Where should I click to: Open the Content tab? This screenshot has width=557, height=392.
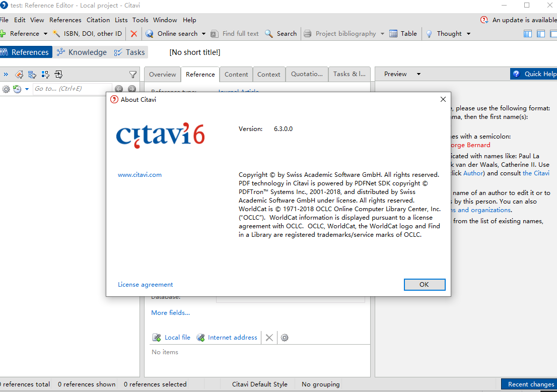(x=236, y=74)
